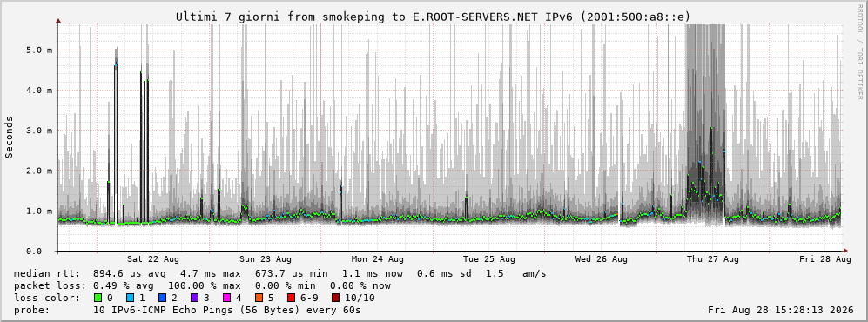Click the red 6-9 loss swatch
868x322 pixels.
click(x=290, y=298)
